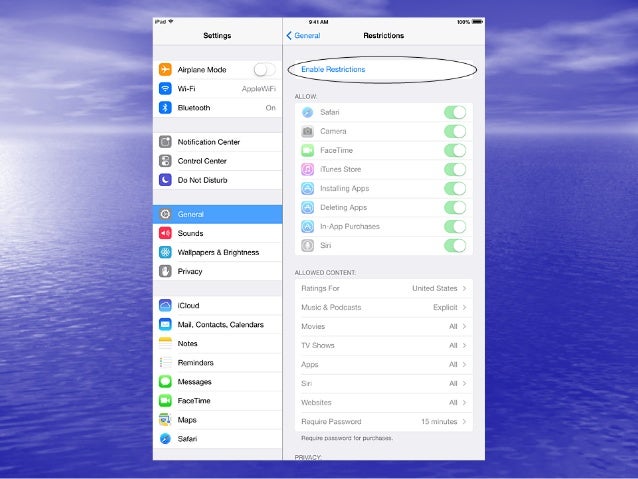Toggle the Deleting Apps switch

[455, 208]
